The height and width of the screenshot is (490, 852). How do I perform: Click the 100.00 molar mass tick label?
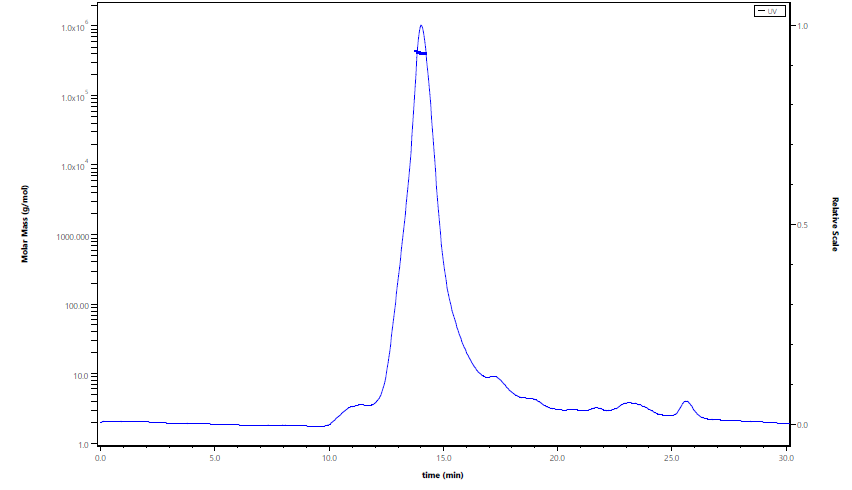tap(77, 306)
